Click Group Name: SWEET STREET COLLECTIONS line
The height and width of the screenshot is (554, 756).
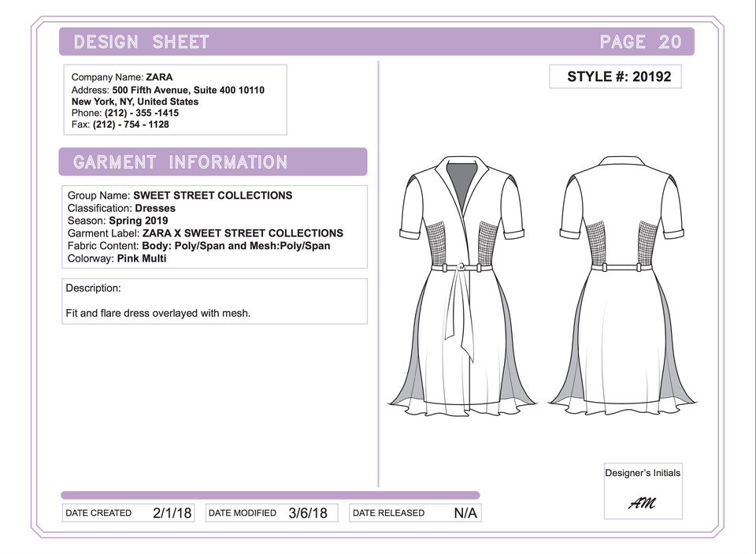pyautogui.click(x=180, y=195)
